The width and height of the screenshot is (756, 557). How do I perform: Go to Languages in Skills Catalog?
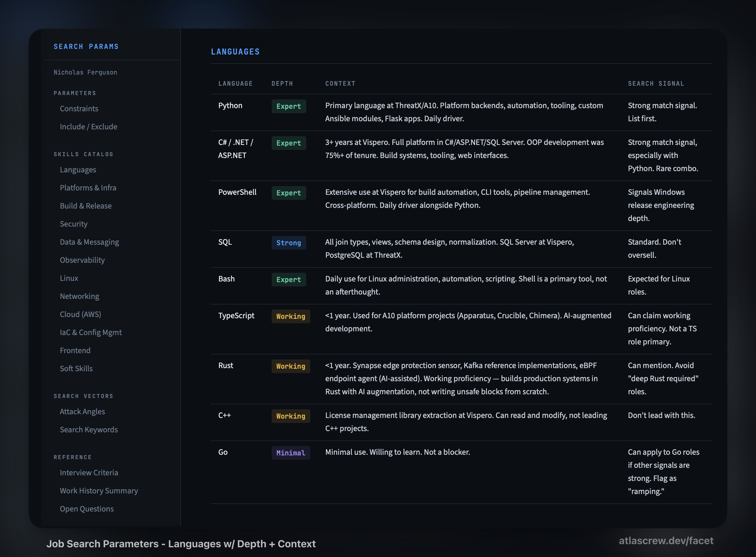coord(78,170)
